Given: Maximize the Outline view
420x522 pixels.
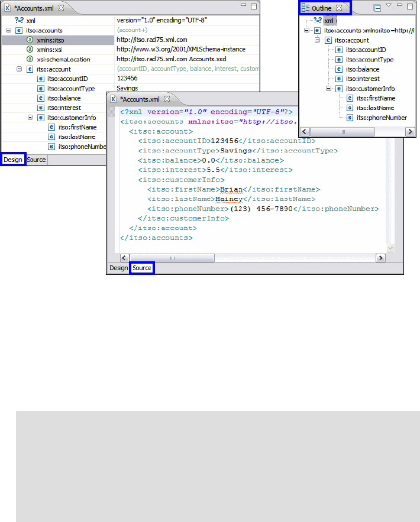Looking at the screenshot, I should [410, 6].
